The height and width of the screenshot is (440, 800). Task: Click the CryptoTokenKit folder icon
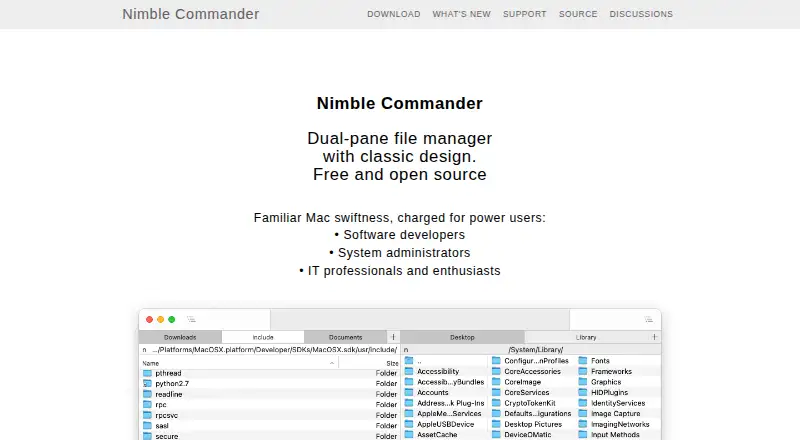496,403
